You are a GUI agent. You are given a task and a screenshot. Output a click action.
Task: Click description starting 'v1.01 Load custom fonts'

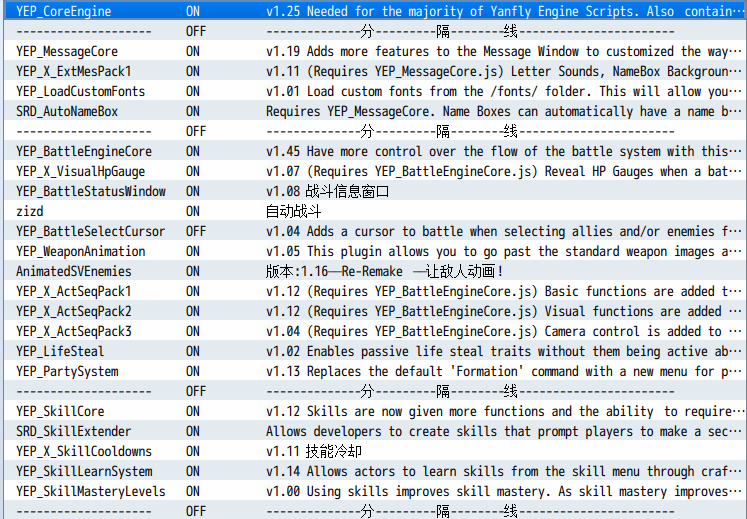504,91
